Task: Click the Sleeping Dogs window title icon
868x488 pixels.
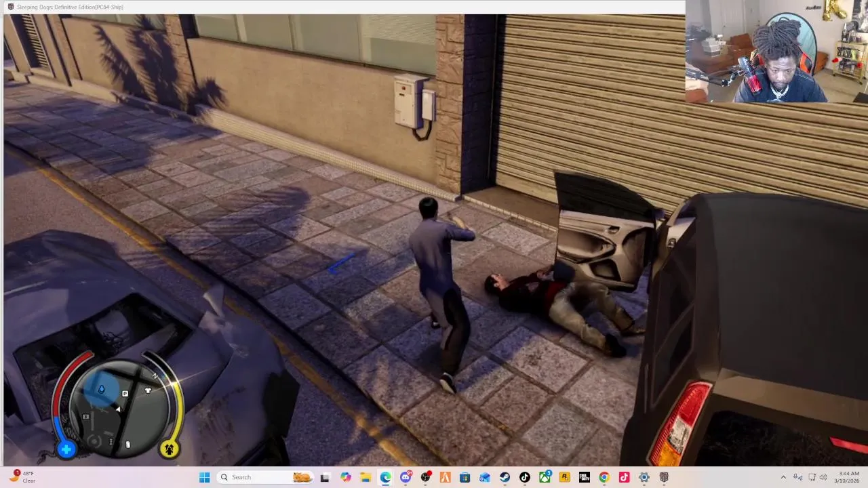Action: [10, 7]
